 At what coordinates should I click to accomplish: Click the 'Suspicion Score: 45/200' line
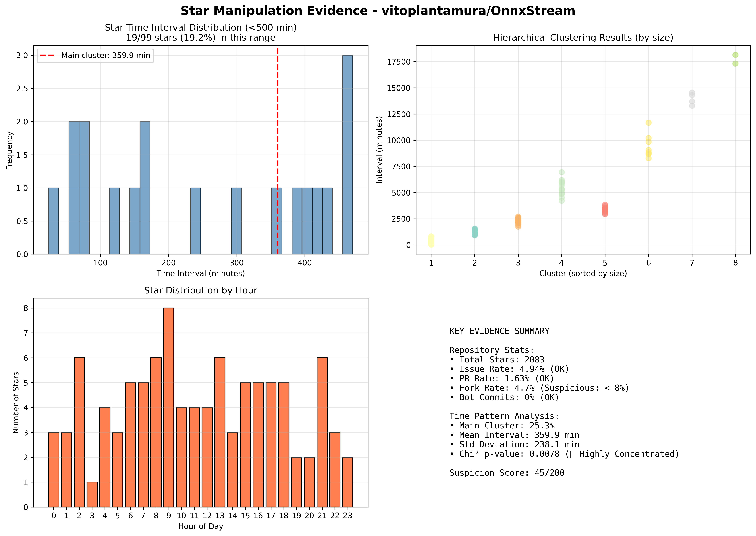pos(507,473)
